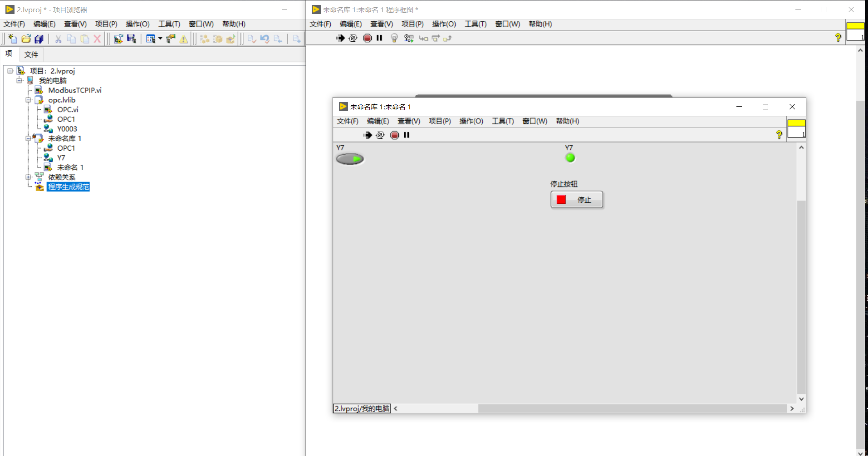
Task: Open a project with the folder icon
Action: pos(26,39)
